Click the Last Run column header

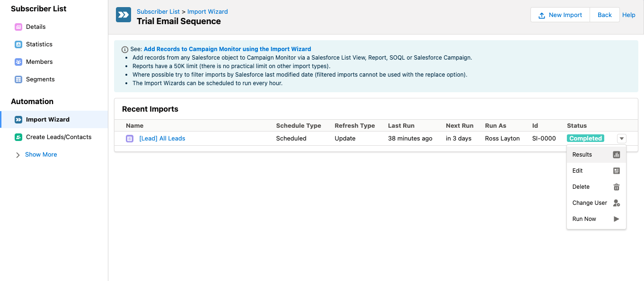(x=401, y=126)
